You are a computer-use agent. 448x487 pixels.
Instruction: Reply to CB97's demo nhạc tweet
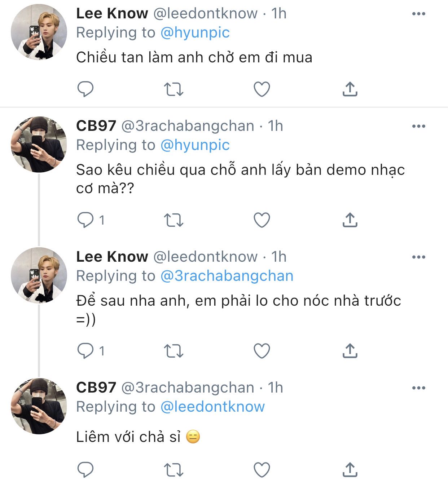[x=85, y=220]
